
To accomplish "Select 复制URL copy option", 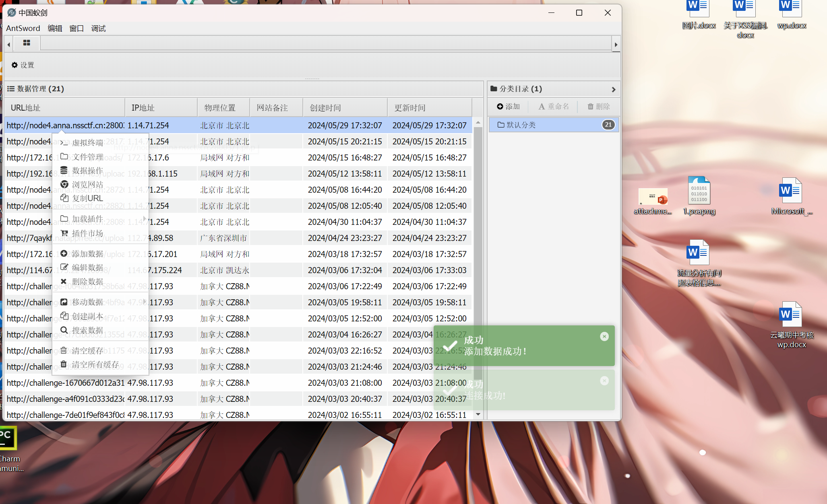I will click(x=87, y=198).
